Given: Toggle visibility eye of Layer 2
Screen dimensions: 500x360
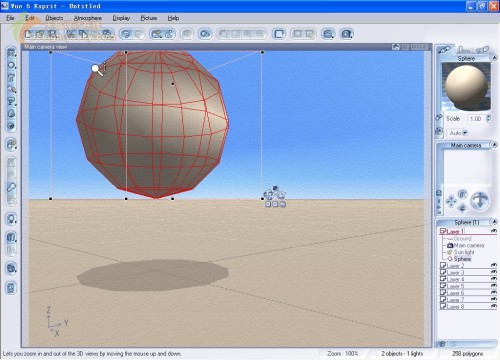Looking at the screenshot, I should (x=494, y=265).
